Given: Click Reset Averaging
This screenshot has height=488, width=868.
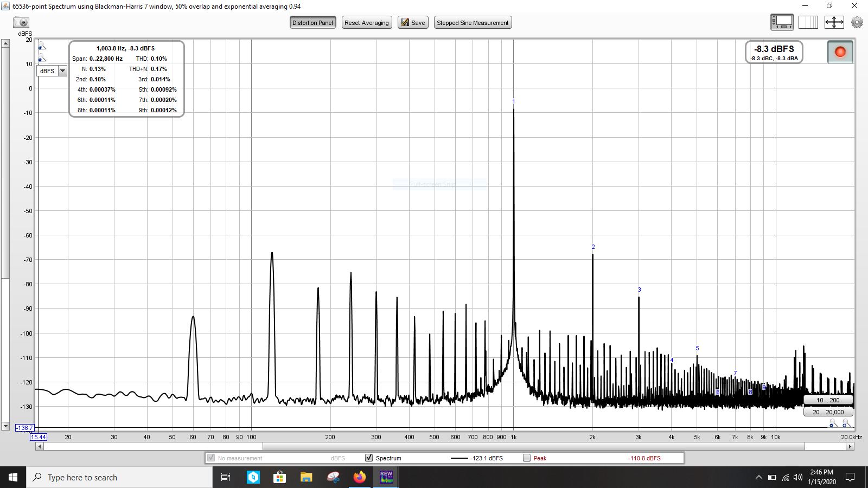Looking at the screenshot, I should pyautogui.click(x=367, y=23).
